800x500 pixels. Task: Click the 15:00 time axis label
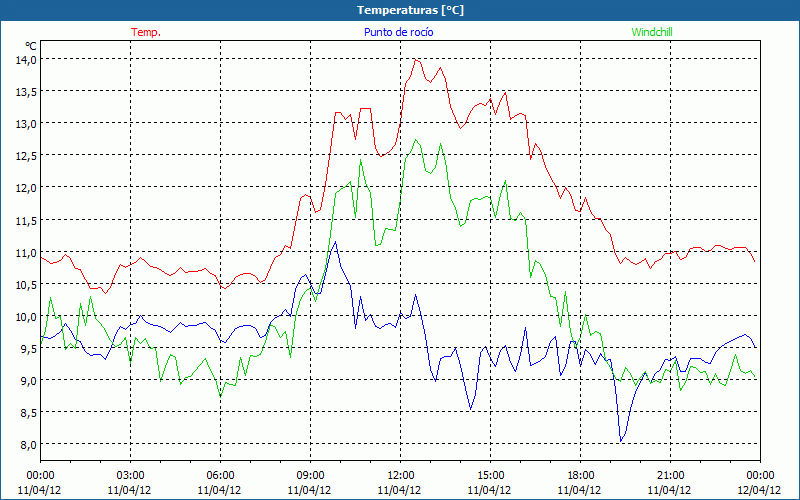coord(490,475)
